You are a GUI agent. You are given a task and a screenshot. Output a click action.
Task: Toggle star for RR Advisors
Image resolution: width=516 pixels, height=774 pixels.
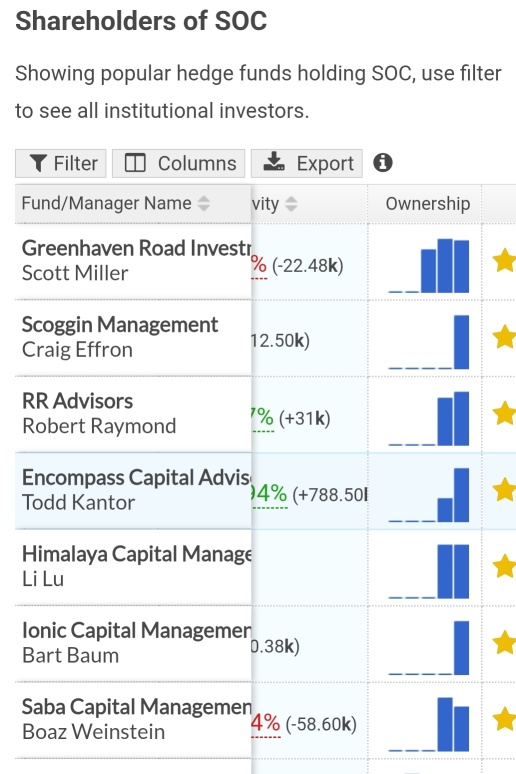(x=504, y=414)
